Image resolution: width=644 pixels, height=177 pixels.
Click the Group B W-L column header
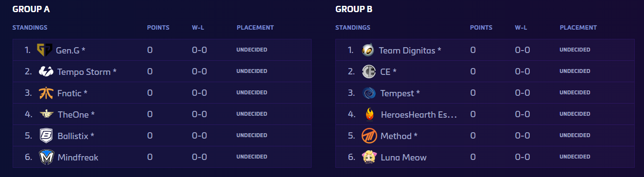coord(521,28)
